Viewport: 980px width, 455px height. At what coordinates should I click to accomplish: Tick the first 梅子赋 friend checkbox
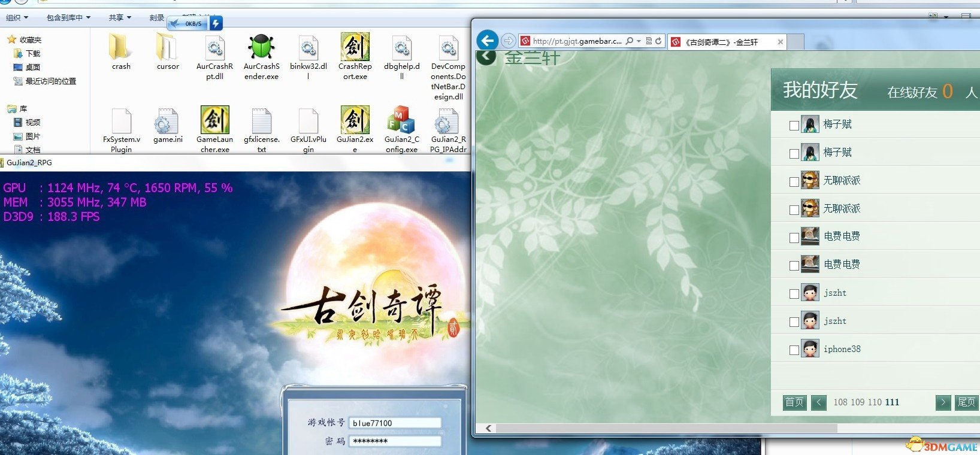[x=794, y=126]
